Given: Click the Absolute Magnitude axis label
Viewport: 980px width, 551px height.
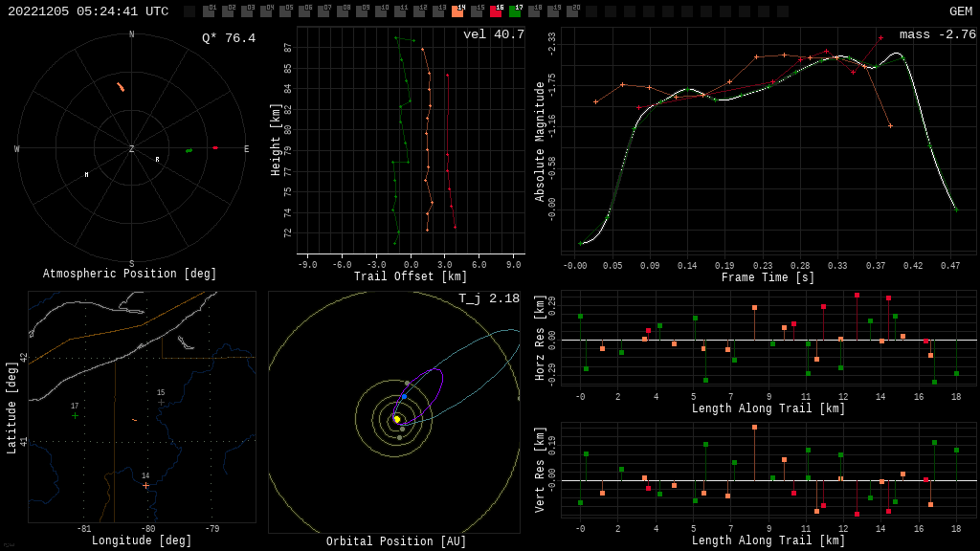Looking at the screenshot, I should pos(540,142).
